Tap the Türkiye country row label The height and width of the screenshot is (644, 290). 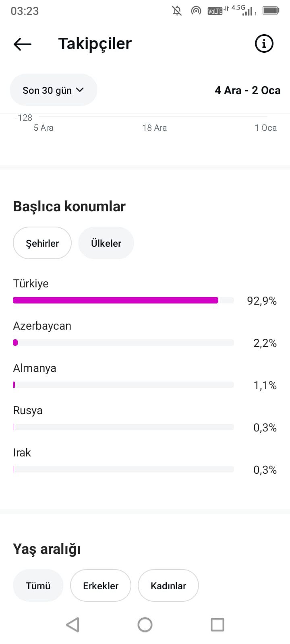[x=31, y=284]
